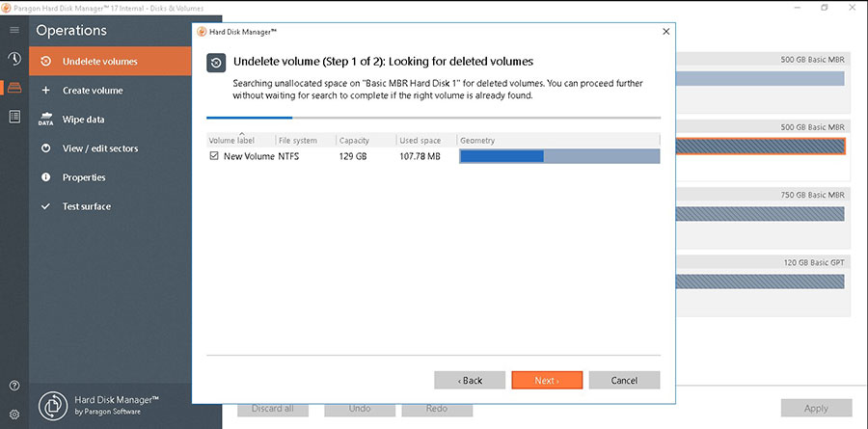The image size is (868, 429).
Task: Click the search progress bar
Action: (433, 118)
